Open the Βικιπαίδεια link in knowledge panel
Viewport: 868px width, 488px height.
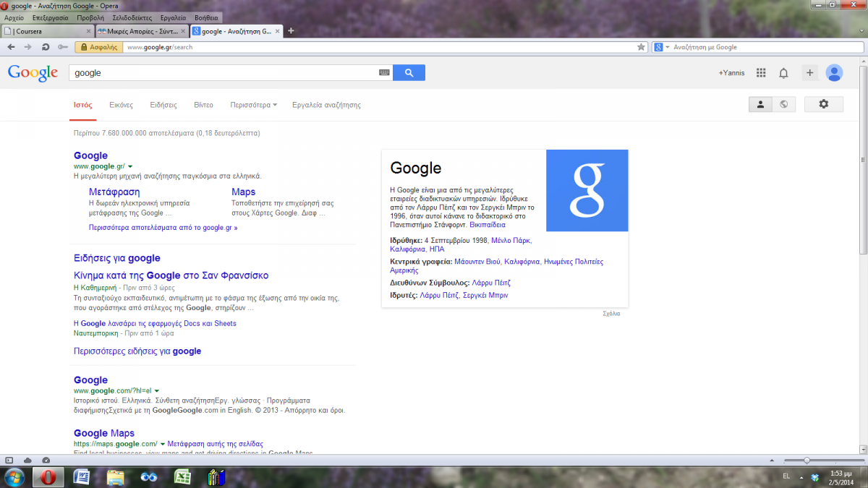(x=488, y=225)
